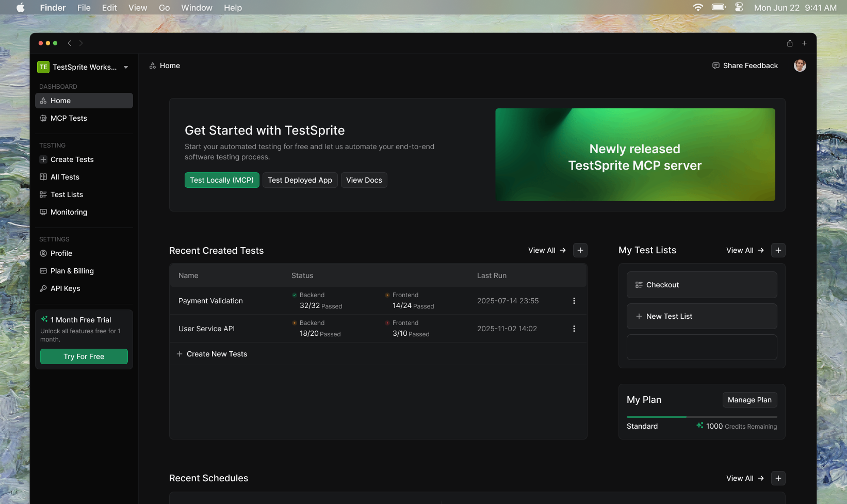Open API Keys in sidebar

pos(84,288)
